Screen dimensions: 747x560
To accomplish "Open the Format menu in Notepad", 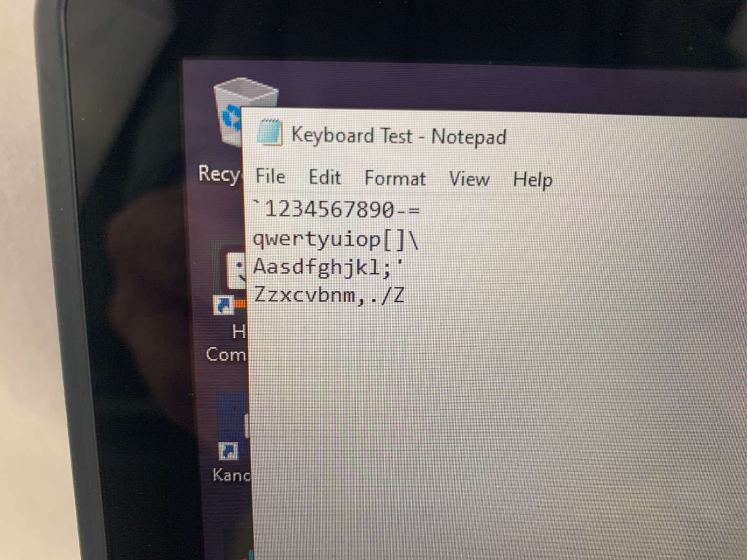I will pyautogui.click(x=395, y=179).
